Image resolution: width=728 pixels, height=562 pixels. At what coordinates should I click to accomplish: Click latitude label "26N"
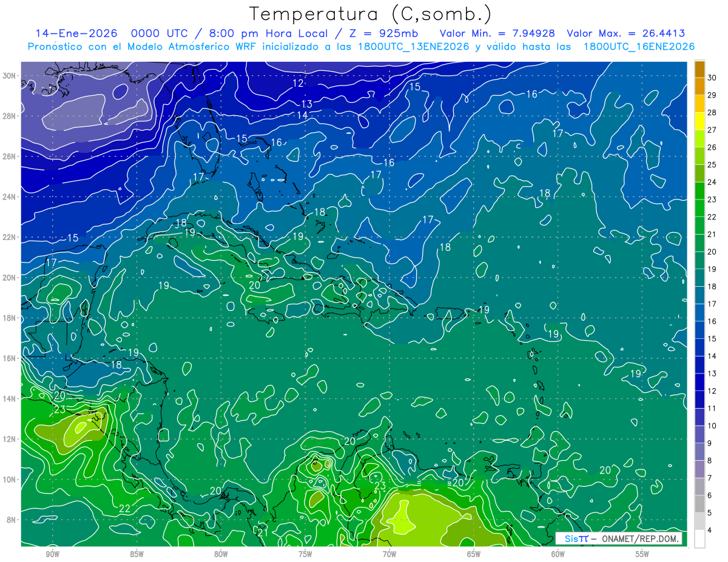(x=10, y=156)
